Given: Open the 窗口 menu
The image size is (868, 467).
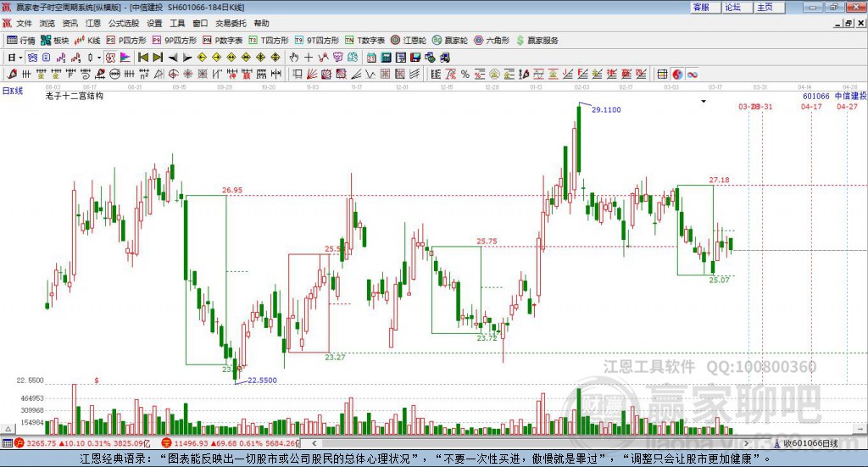Looking at the screenshot, I should click(x=200, y=23).
